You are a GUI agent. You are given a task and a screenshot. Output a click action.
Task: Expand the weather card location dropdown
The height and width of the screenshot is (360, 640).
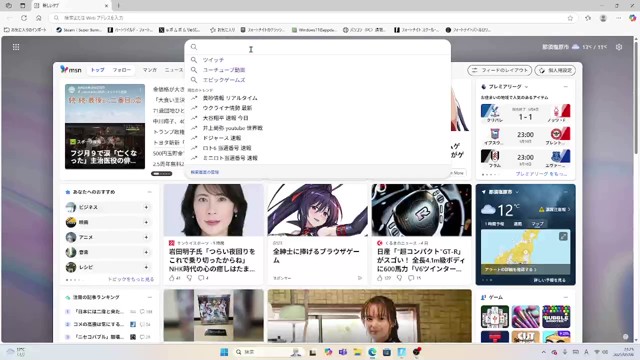coord(517,192)
